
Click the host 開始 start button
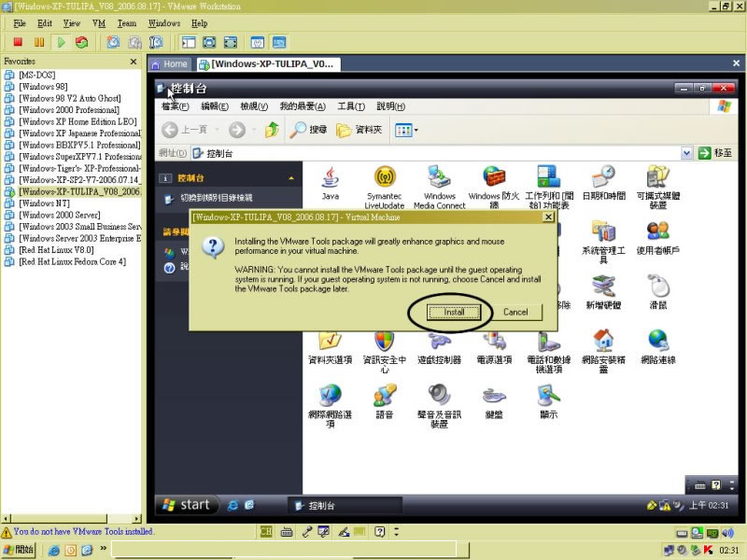18,550
